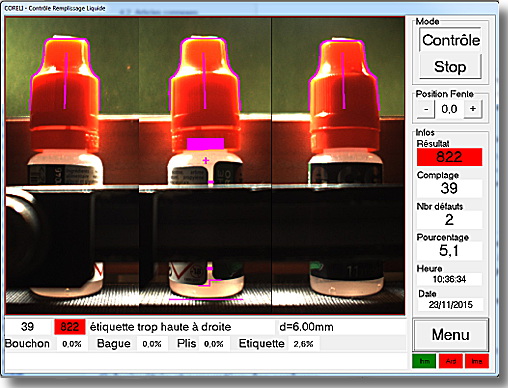Click the magenta rectangle on middle bottle

point(205,144)
